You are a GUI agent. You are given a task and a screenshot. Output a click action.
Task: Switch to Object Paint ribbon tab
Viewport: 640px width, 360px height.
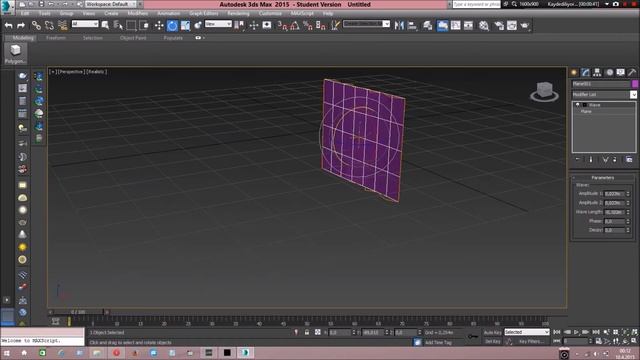(x=133, y=38)
